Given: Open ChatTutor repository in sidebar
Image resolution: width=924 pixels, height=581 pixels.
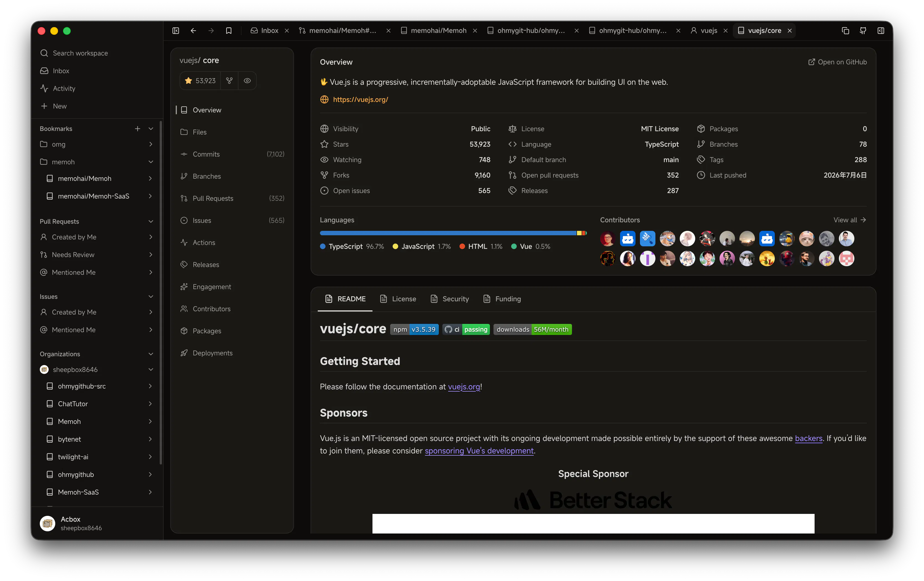Looking at the screenshot, I should pyautogui.click(x=99, y=403).
